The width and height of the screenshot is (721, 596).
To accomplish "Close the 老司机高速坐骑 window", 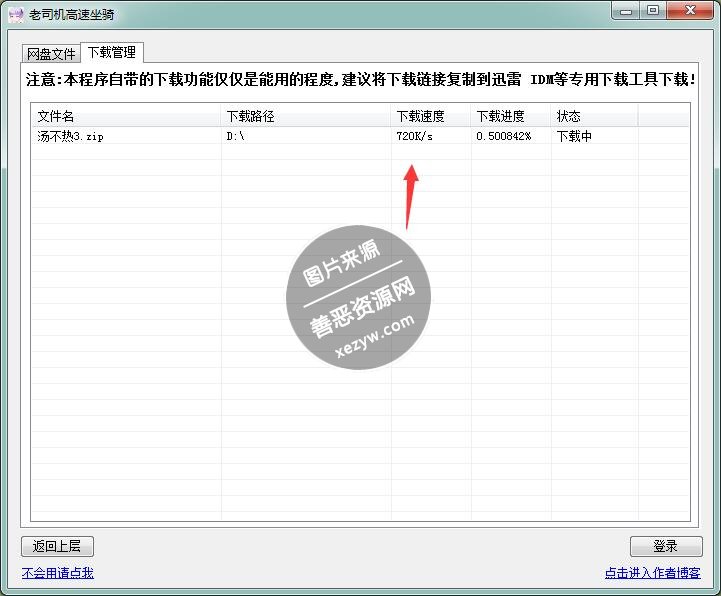I will 690,11.
